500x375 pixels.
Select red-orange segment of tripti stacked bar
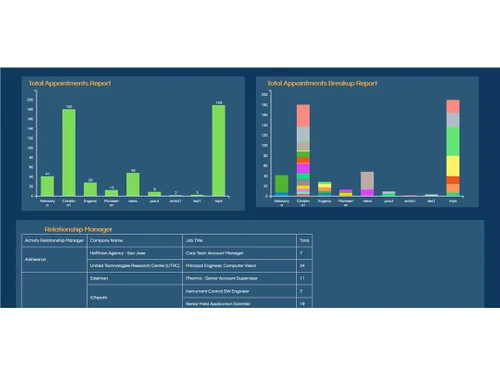[453, 180]
